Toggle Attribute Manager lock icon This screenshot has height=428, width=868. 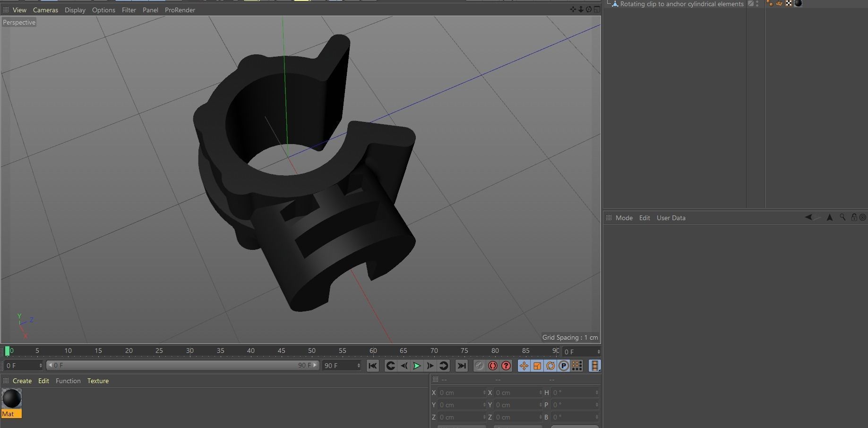coord(854,217)
